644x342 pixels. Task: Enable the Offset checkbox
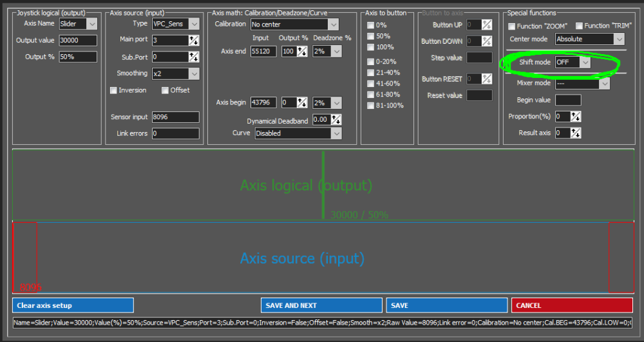tap(165, 90)
